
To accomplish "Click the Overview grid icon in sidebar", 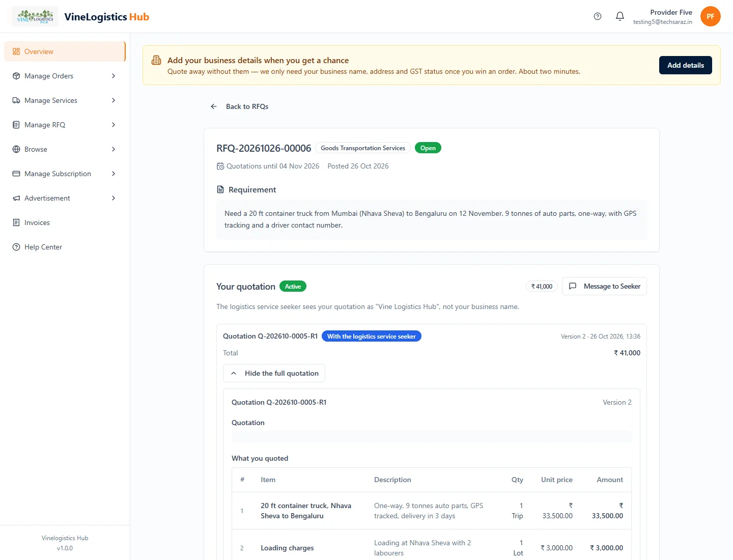I will [x=16, y=51].
